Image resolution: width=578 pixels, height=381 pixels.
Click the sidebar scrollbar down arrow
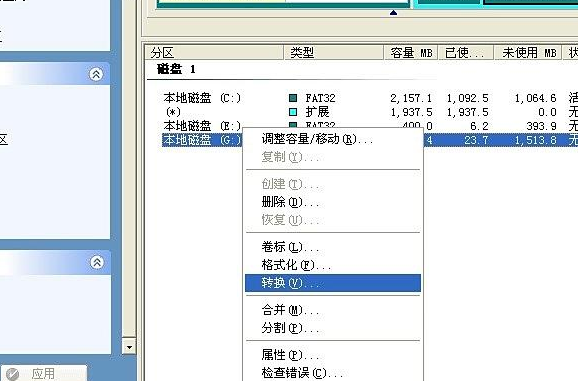click(129, 347)
